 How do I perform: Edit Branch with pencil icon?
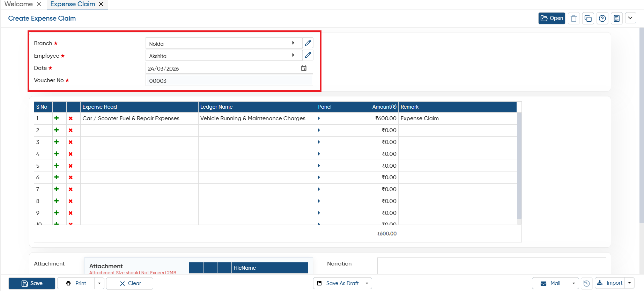[308, 43]
